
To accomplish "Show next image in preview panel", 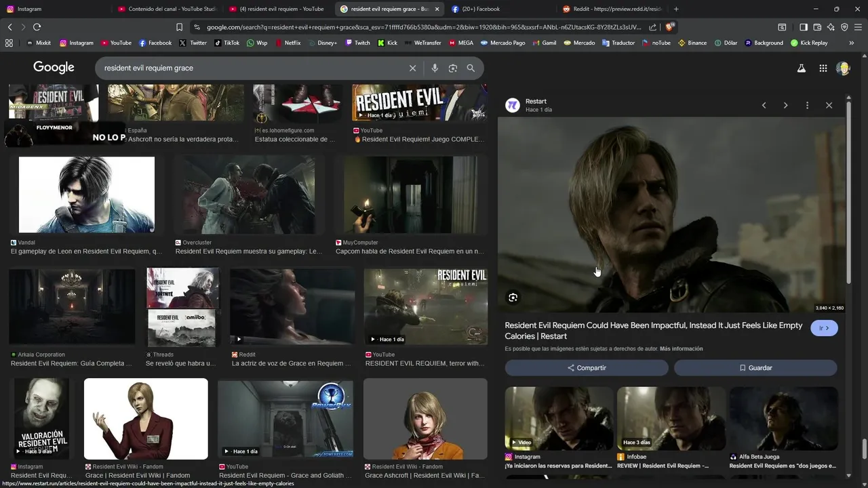I will tap(786, 105).
